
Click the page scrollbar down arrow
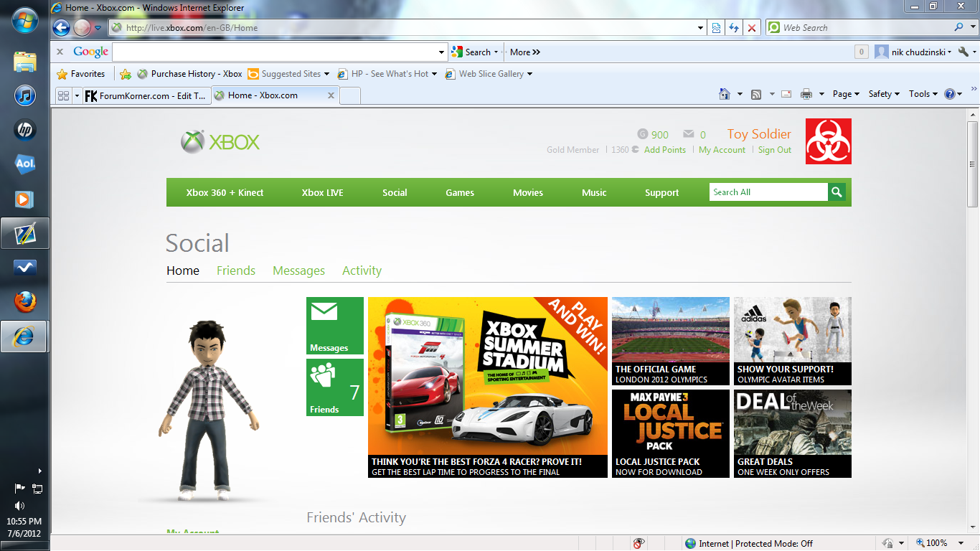973,529
